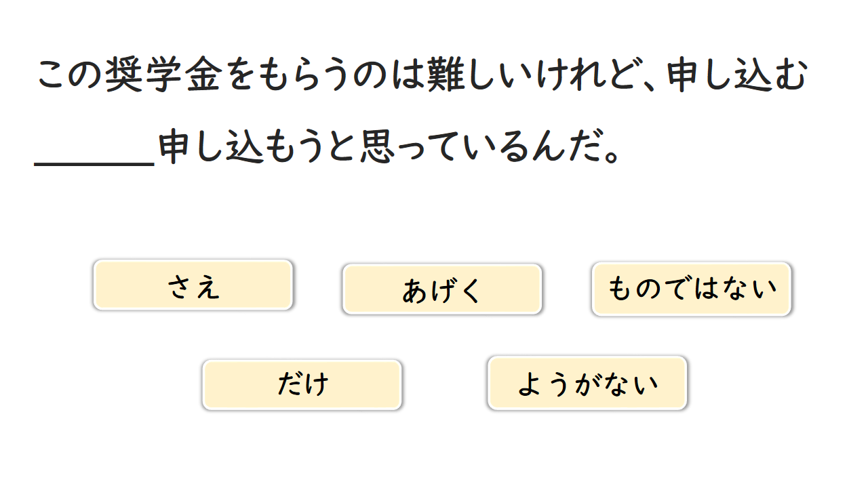Select the ようがない answer option
This screenshot has width=868, height=488.
(x=587, y=384)
